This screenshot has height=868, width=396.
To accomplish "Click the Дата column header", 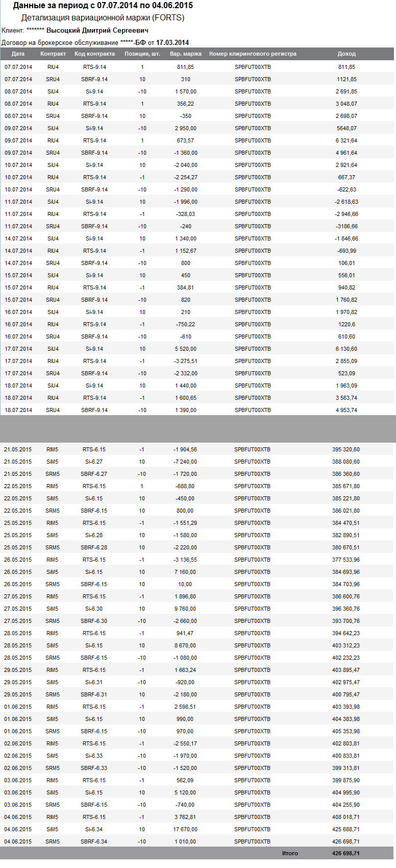I will tap(18, 54).
